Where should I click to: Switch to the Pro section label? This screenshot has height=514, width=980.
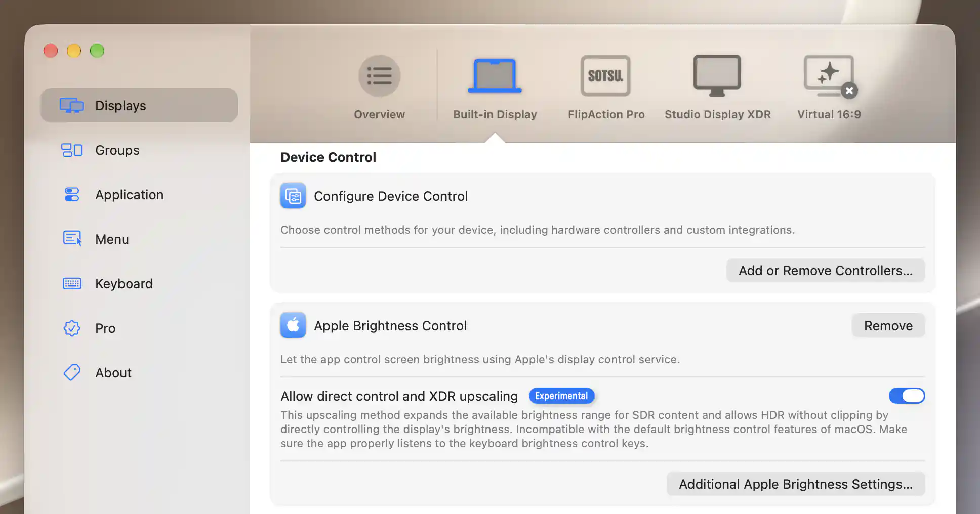click(x=105, y=328)
